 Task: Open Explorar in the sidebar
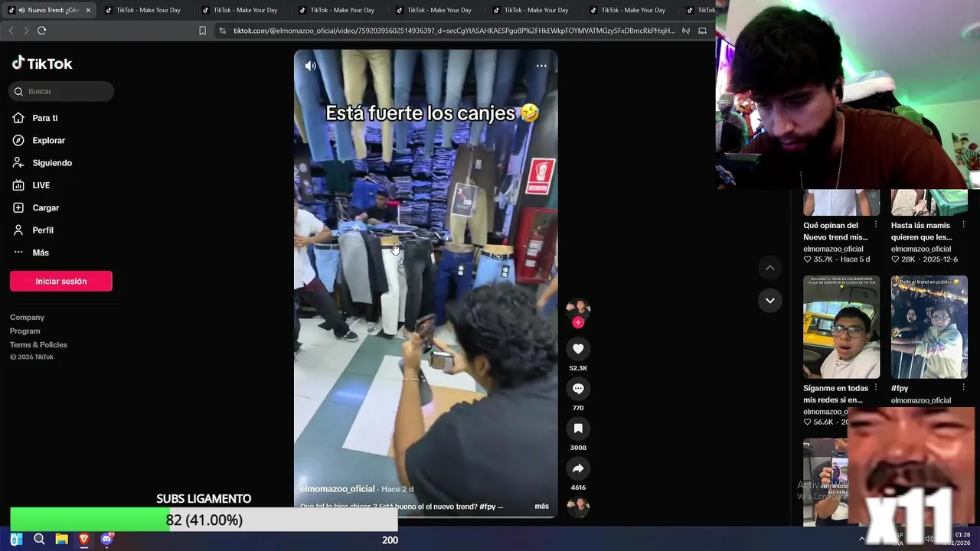48,141
